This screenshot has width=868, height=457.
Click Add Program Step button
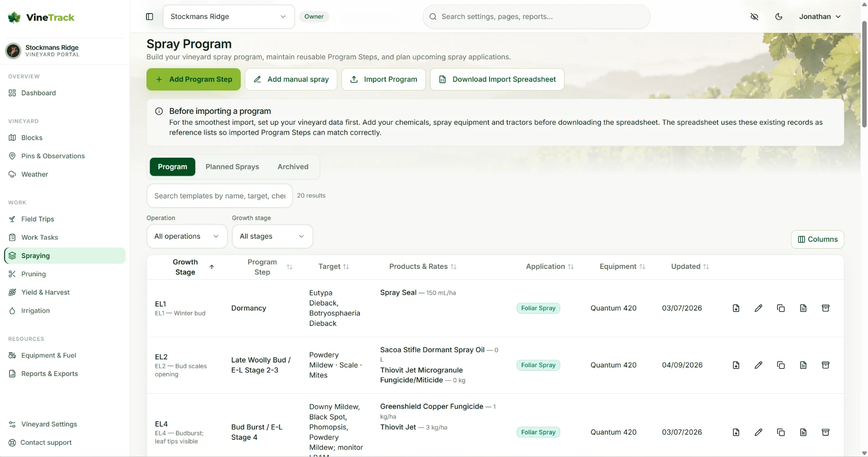point(193,80)
